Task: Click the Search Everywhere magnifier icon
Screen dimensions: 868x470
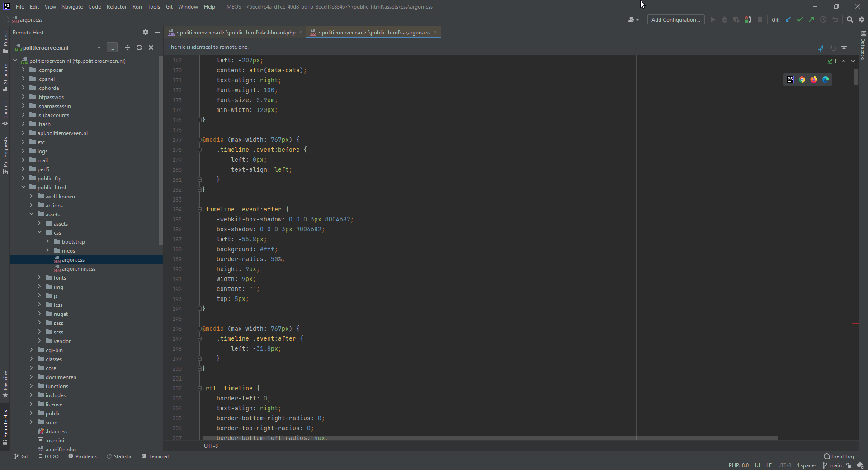Action: click(850, 19)
